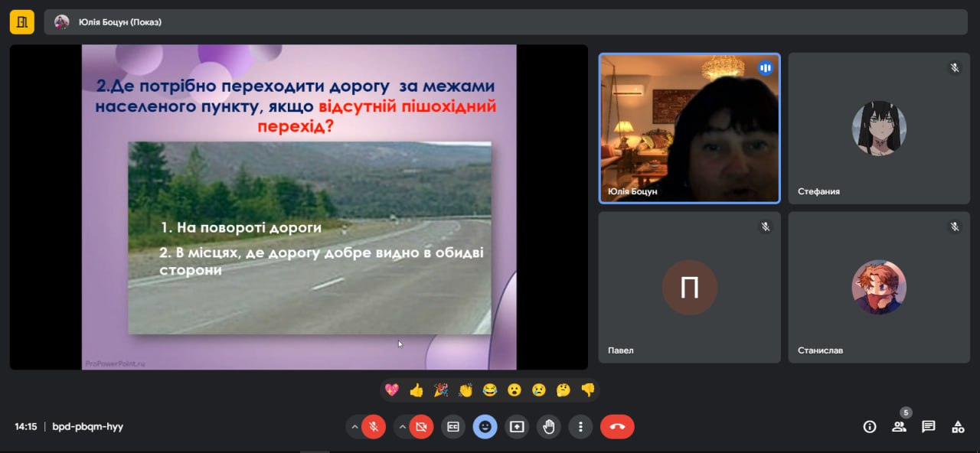Click the present screen icon

[517, 427]
